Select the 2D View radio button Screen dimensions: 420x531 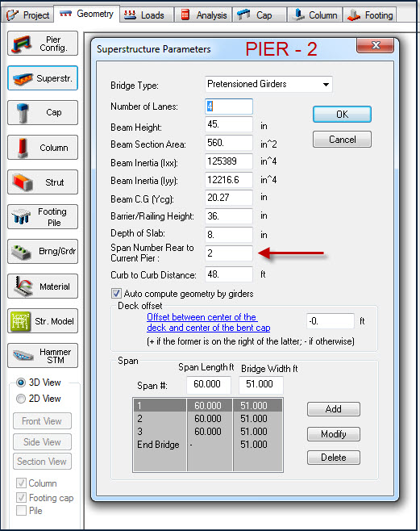(x=21, y=399)
